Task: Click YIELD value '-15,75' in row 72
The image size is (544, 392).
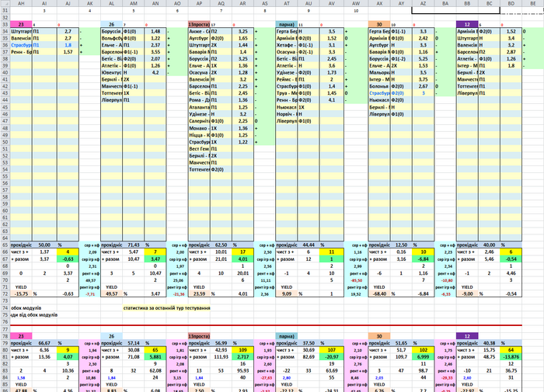Action: coord(21,293)
